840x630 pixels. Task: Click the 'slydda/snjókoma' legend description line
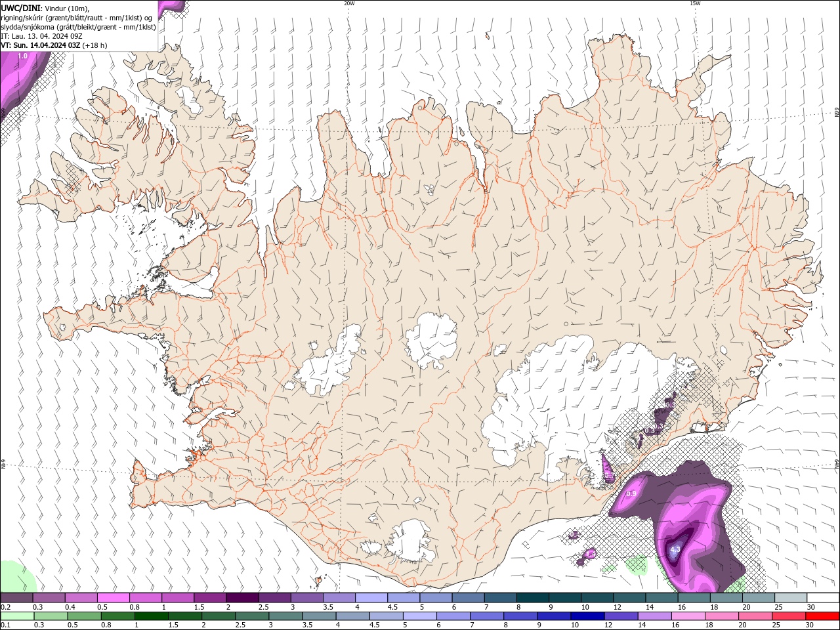[78, 27]
